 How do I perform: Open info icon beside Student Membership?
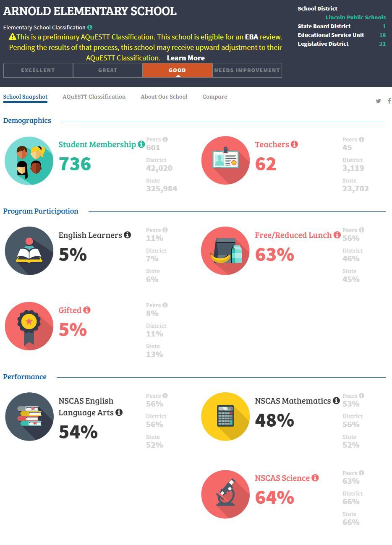coord(141,144)
